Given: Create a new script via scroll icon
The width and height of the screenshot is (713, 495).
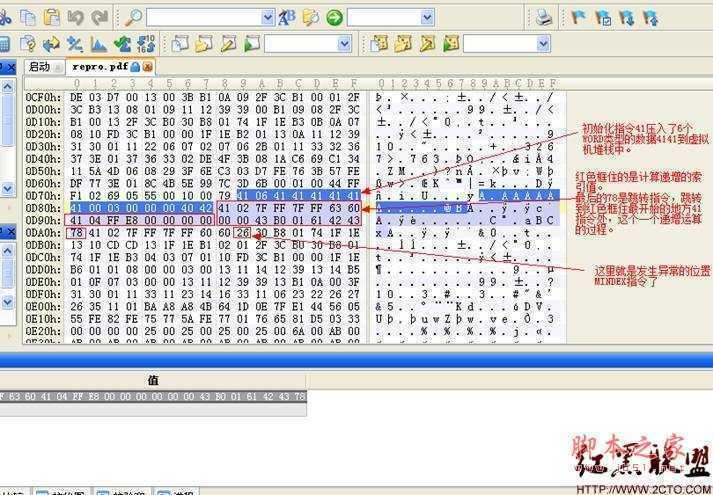Looking at the screenshot, I should tap(180, 44).
